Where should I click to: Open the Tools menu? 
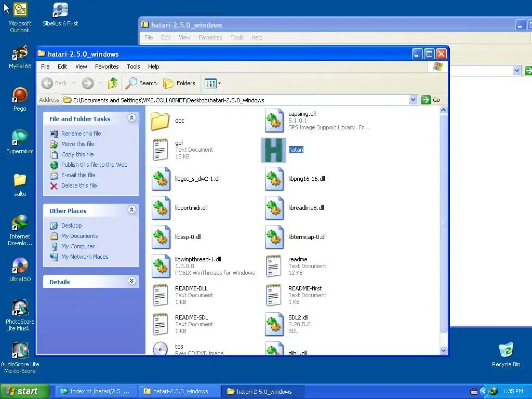134,66
